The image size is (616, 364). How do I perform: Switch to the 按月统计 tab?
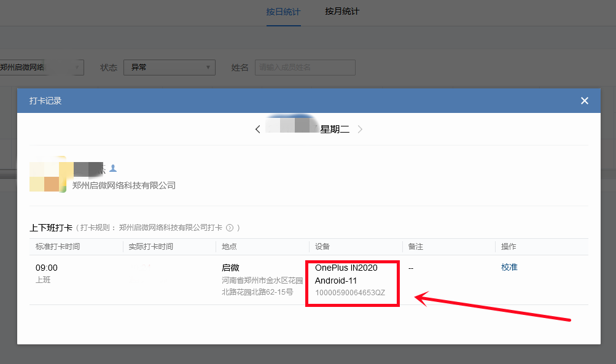(x=342, y=12)
